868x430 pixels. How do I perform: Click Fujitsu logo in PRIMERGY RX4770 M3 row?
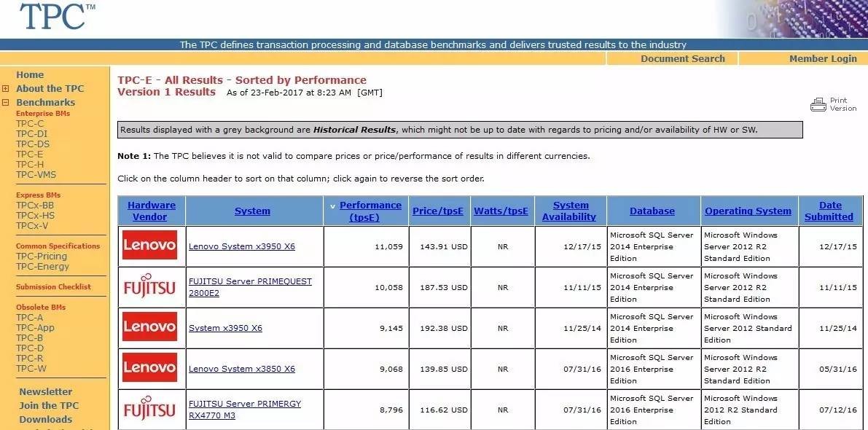point(149,408)
